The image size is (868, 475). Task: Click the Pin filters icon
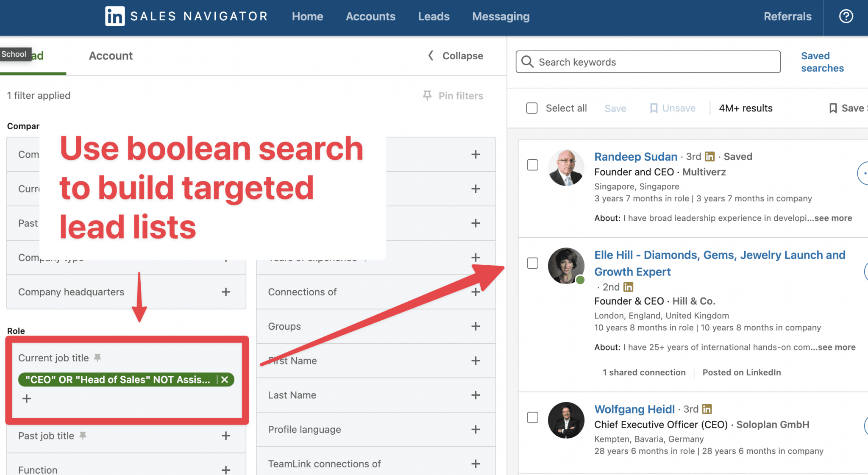tap(427, 95)
